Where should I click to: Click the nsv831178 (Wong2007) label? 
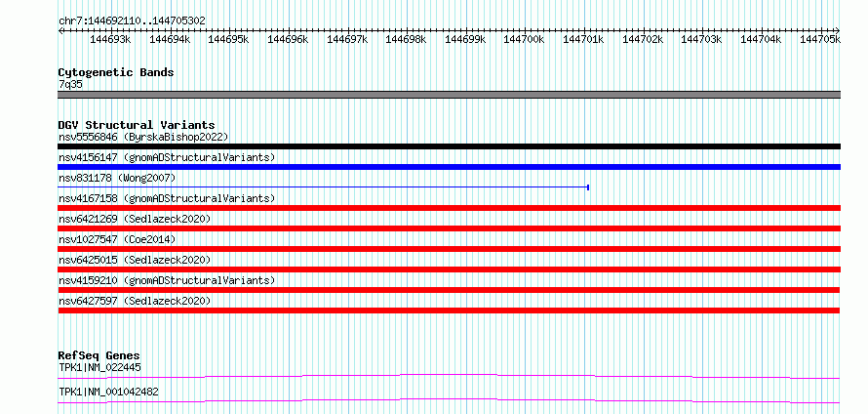click(117, 178)
